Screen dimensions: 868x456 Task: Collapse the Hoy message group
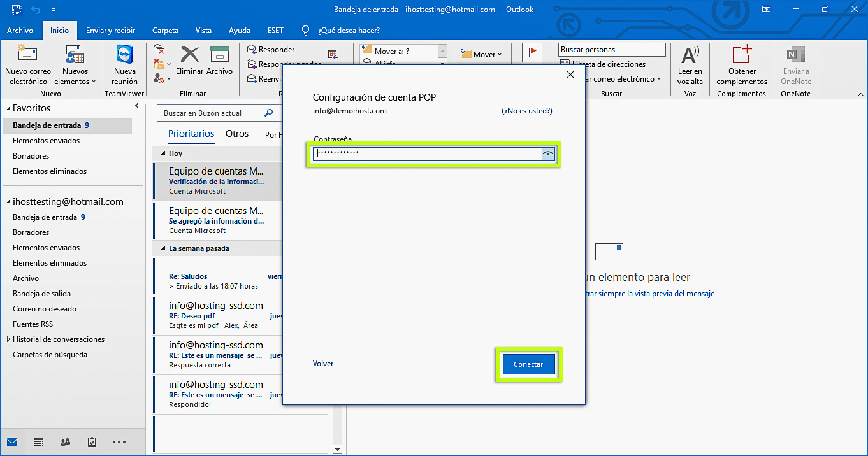162,153
